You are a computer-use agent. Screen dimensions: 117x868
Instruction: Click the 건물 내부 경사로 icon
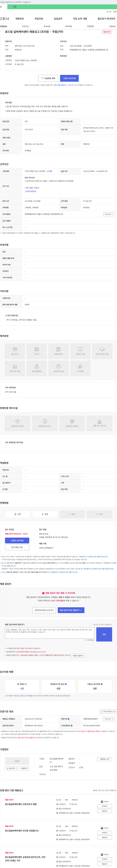click(x=99, y=423)
